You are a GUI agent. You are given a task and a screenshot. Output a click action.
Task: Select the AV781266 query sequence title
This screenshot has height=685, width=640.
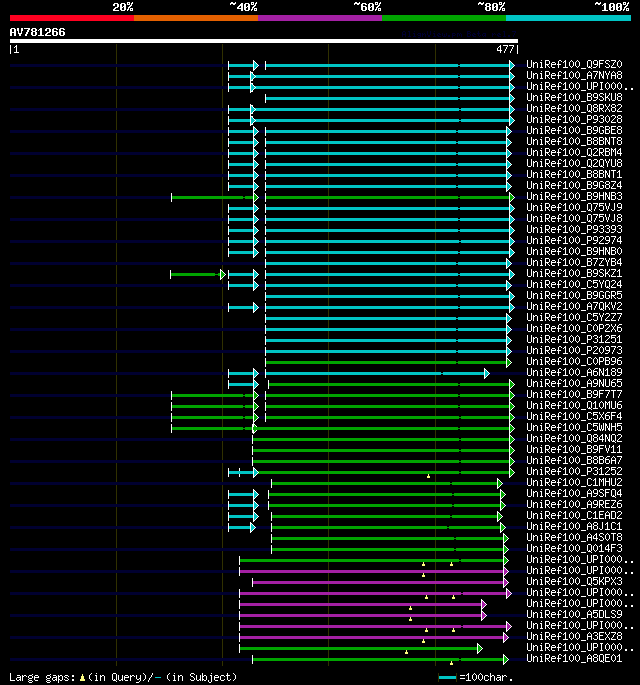(x=38, y=32)
